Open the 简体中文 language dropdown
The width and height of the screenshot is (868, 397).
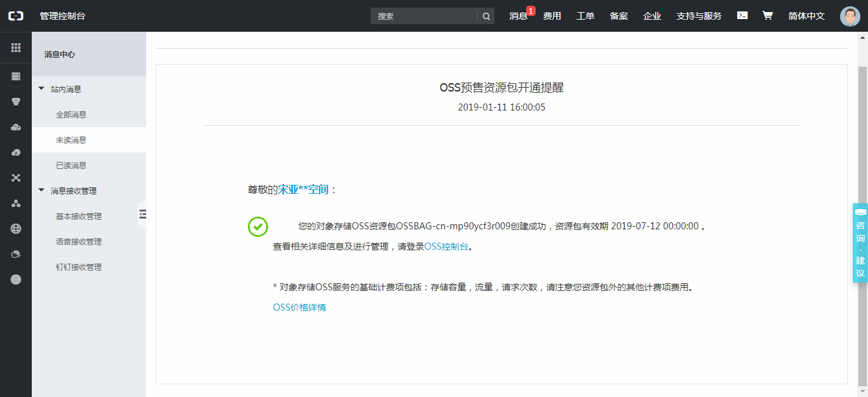[806, 16]
